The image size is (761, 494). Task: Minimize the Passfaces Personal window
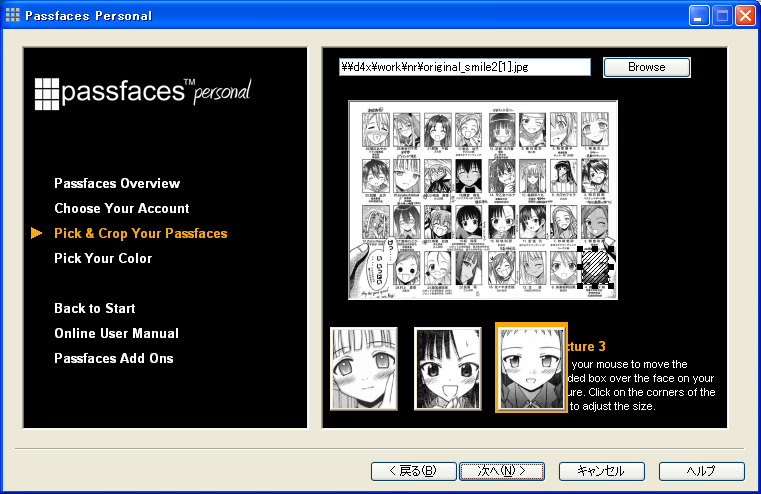coord(699,16)
